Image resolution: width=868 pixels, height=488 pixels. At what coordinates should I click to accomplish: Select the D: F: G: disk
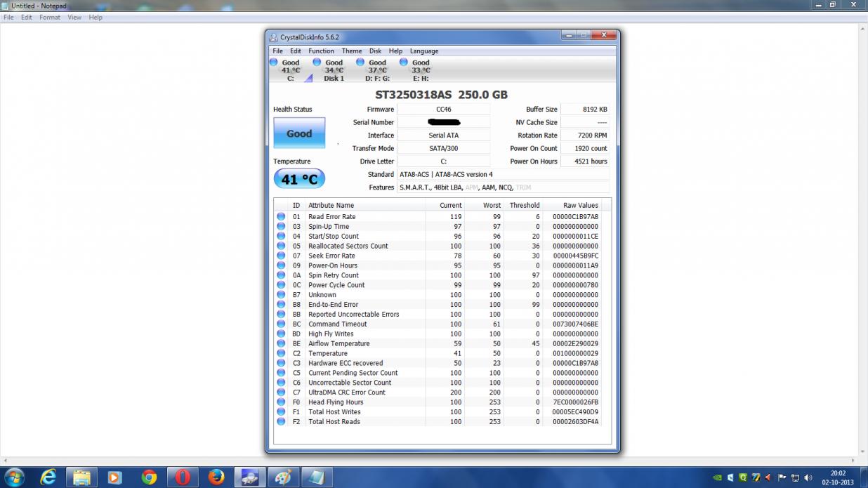[x=377, y=70]
